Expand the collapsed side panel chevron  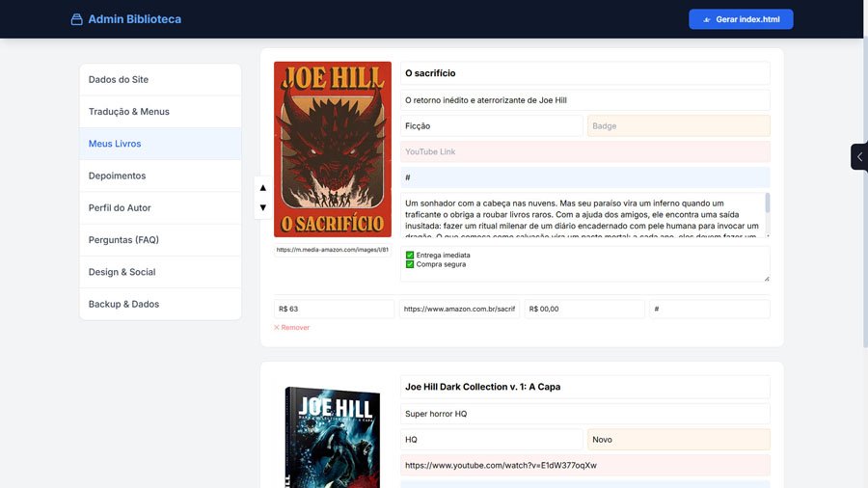859,156
